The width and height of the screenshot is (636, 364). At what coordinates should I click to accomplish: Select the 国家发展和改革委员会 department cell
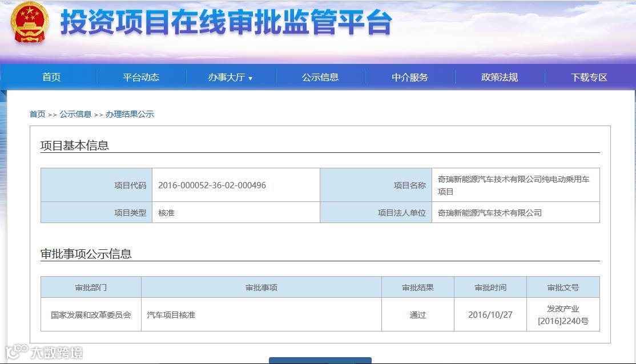[91, 315]
